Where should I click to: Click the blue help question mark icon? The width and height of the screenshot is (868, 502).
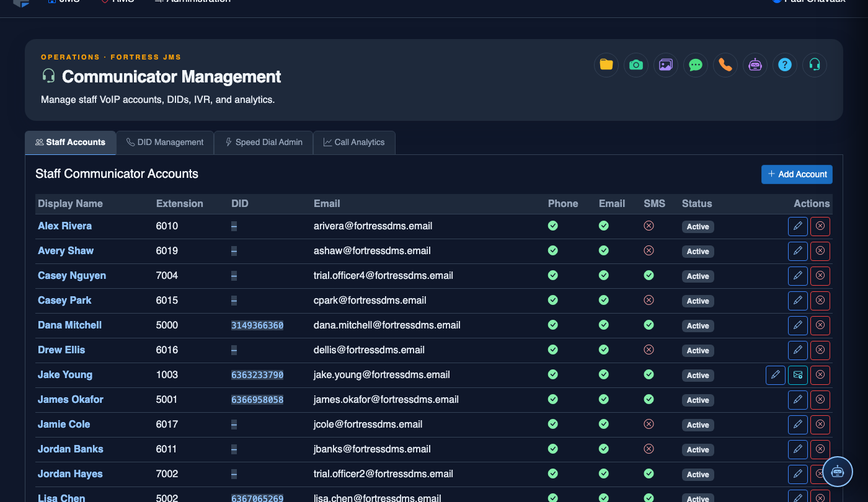coord(785,64)
